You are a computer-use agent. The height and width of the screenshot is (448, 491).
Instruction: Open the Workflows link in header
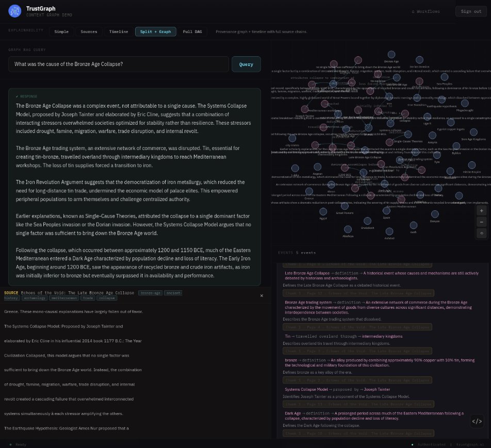(425, 11)
